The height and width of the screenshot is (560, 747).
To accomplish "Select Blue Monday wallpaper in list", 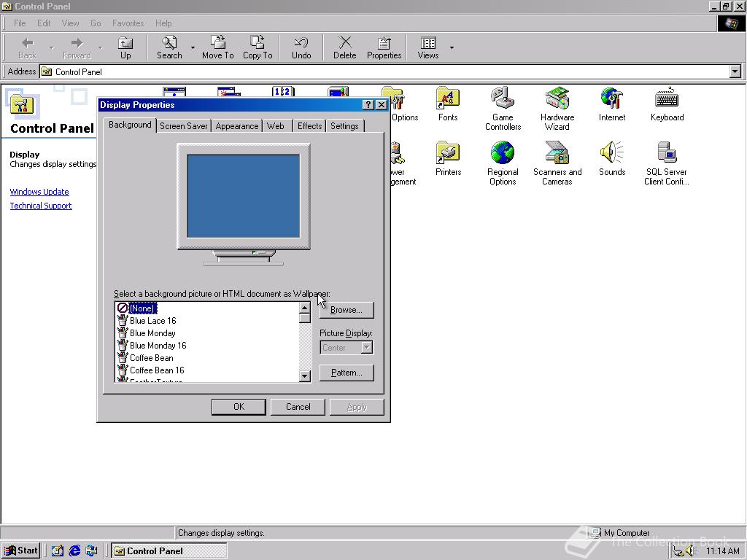I will (x=152, y=333).
